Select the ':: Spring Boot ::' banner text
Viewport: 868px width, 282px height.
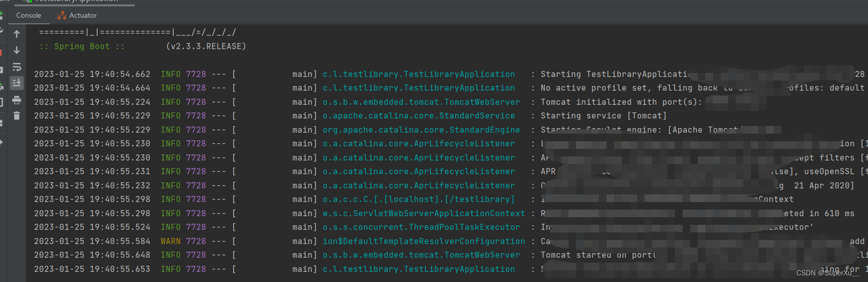pyautogui.click(x=82, y=47)
